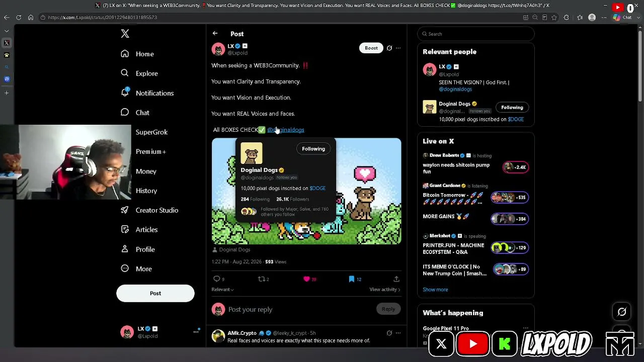Open the floating Grok button
644x362 pixels.
coord(622,312)
